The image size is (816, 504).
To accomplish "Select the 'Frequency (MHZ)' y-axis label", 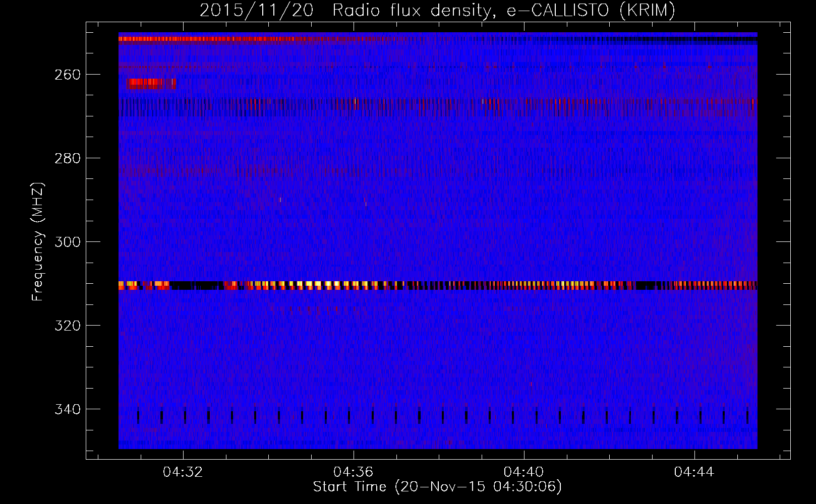I will [38, 241].
